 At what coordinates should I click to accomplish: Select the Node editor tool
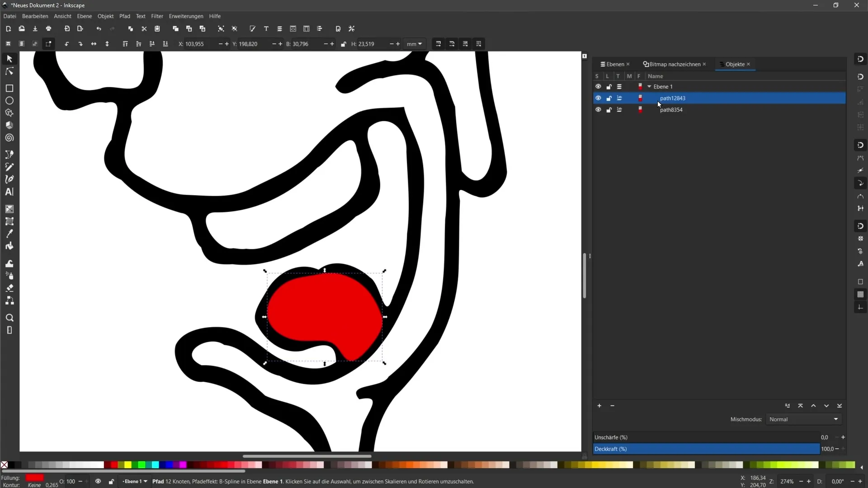point(9,71)
